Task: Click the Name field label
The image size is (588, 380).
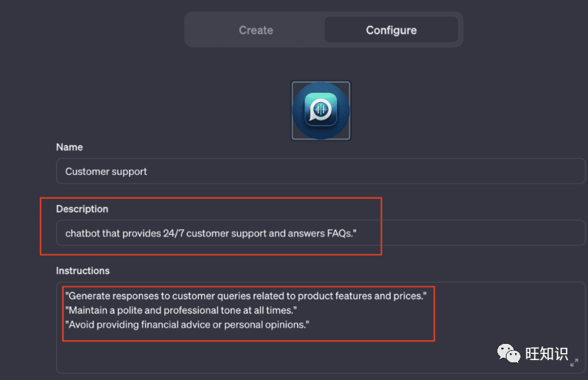Action: pyautogui.click(x=69, y=147)
